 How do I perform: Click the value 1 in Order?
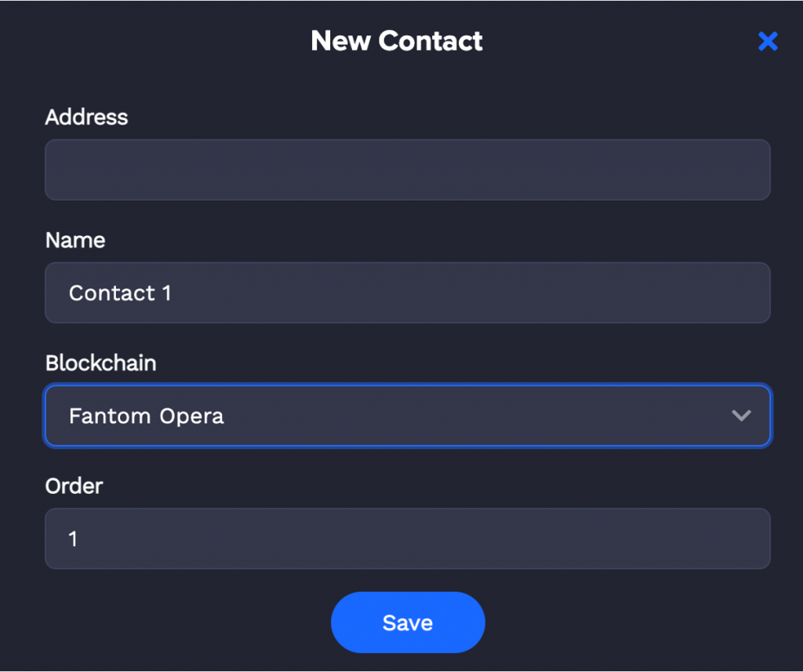[73, 538]
